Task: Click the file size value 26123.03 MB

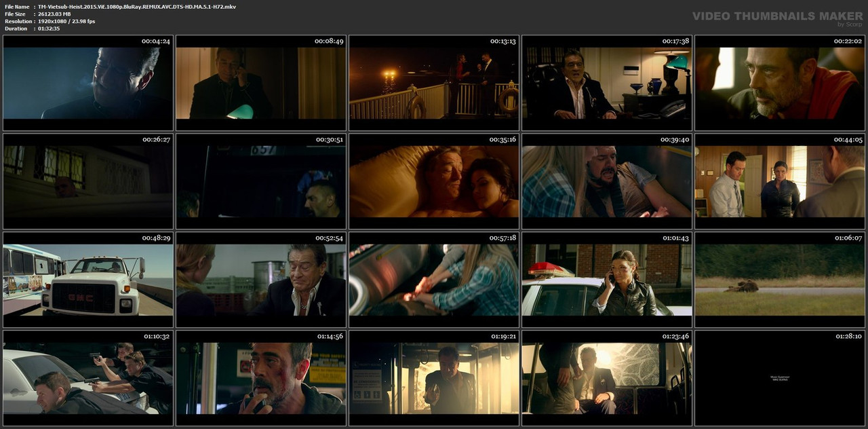Action: (54, 14)
